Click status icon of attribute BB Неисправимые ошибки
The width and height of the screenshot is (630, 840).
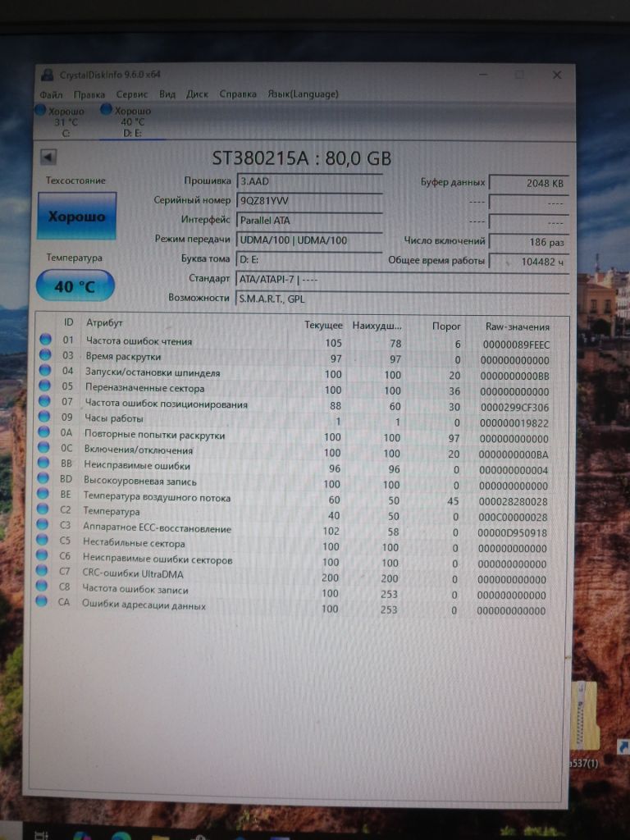click(x=43, y=463)
